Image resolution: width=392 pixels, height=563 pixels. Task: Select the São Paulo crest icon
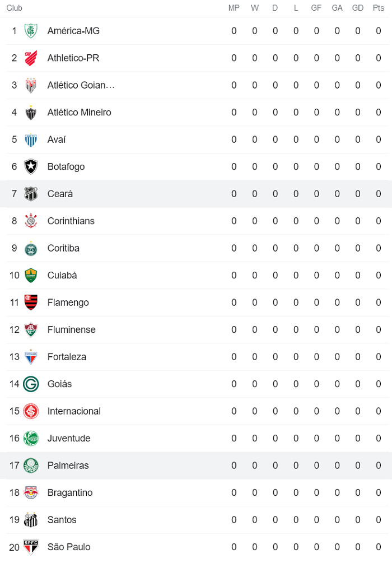tap(31, 547)
